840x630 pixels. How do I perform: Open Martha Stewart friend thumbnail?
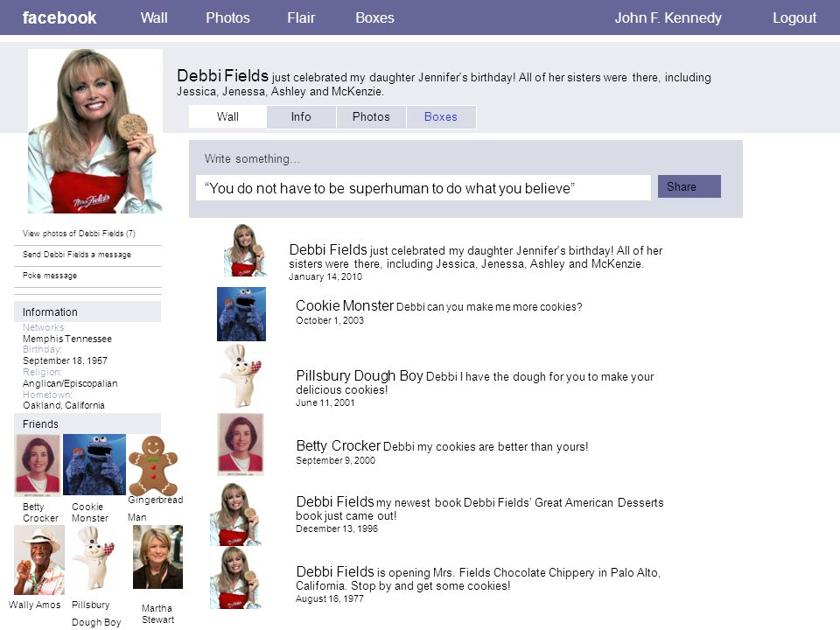pos(157,557)
